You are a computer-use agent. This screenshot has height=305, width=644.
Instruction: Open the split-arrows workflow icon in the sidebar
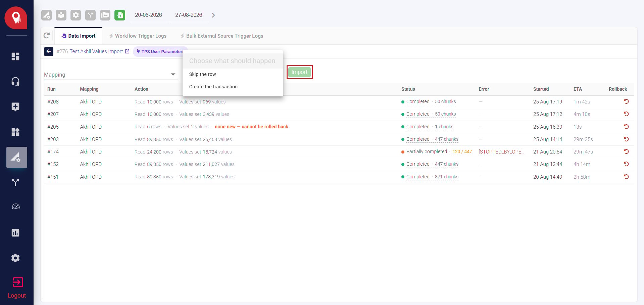[15, 182]
